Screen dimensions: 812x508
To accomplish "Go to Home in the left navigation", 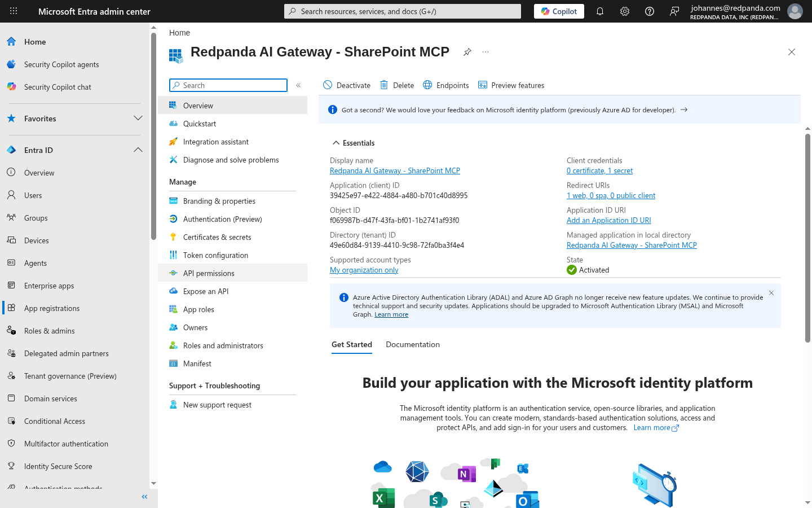I will [x=74, y=42].
